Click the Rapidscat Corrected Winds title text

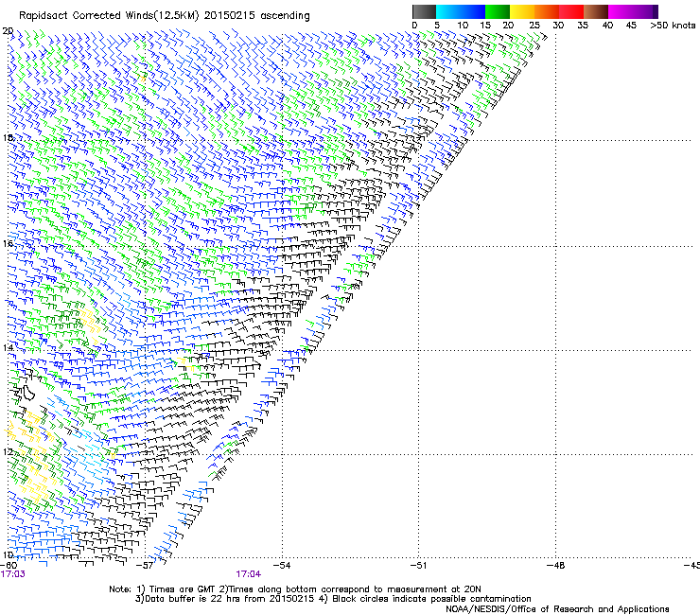(165, 16)
